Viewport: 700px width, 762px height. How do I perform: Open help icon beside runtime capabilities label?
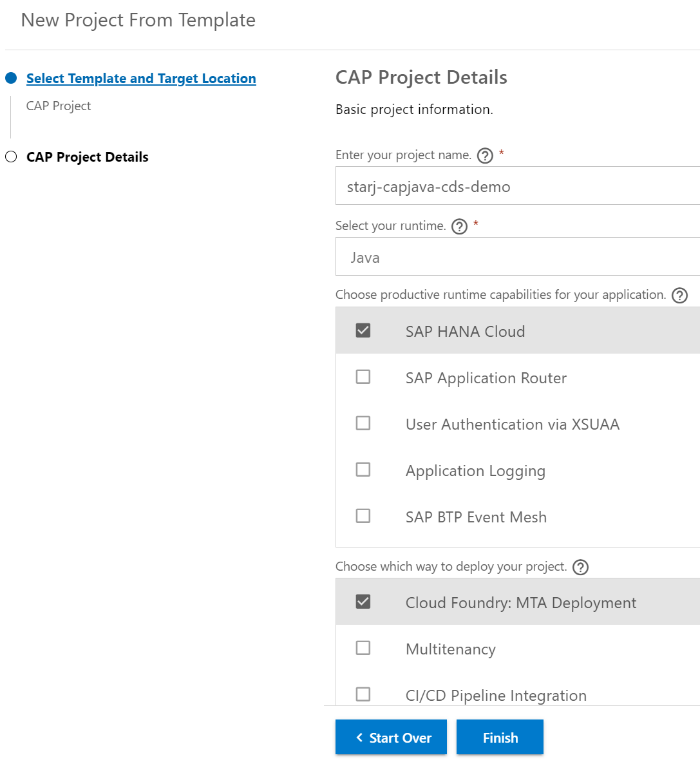(x=679, y=296)
